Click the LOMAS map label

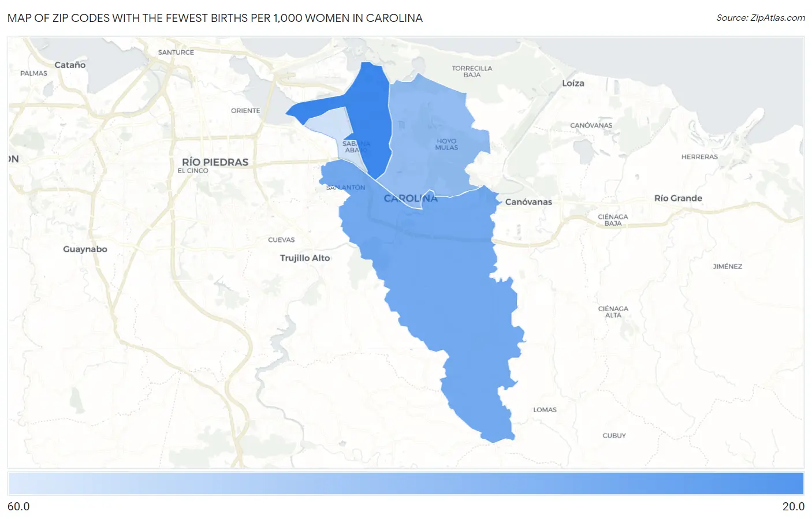(545, 410)
